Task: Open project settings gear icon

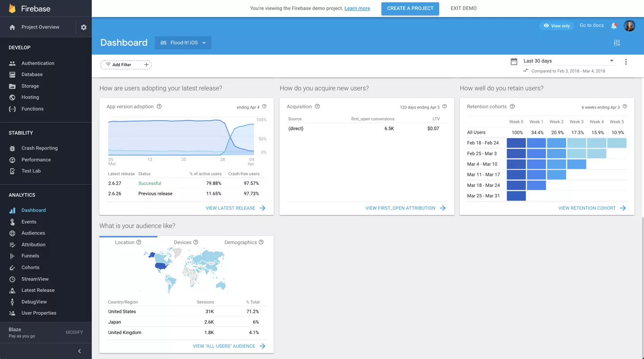Action: click(x=84, y=27)
